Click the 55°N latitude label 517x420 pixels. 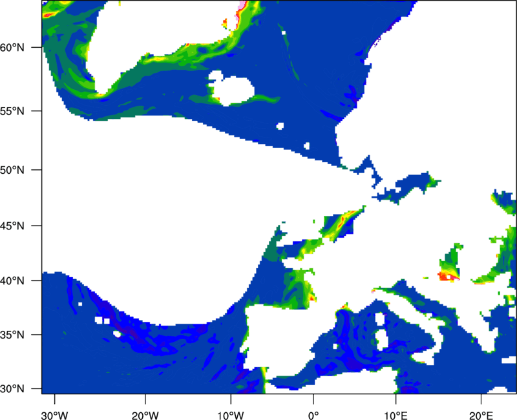(x=12, y=111)
